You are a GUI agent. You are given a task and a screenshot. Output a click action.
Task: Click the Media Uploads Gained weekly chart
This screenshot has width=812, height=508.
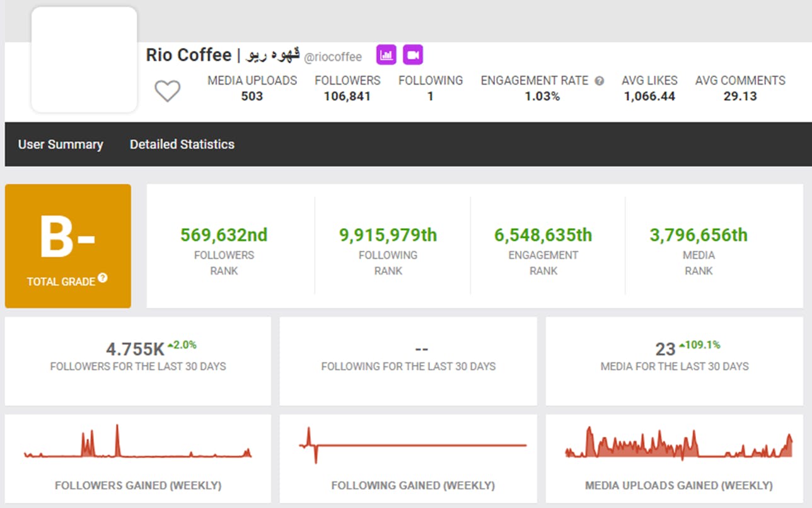[679, 443]
